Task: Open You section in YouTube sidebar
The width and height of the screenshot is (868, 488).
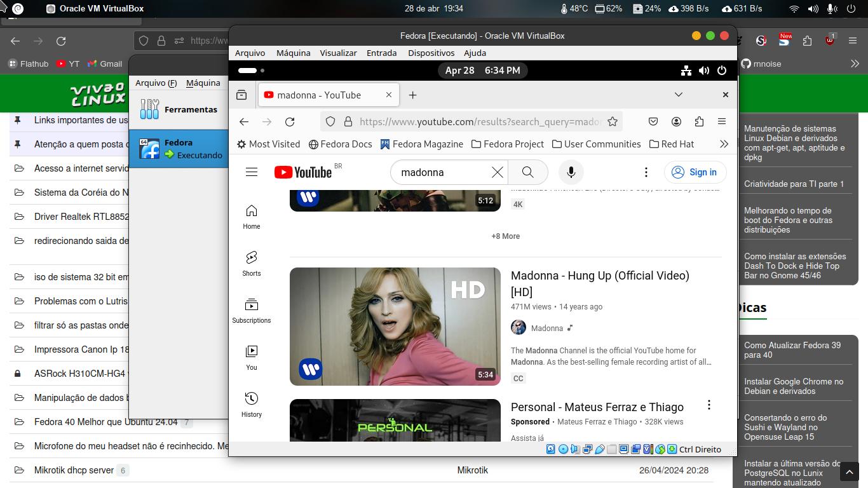Action: [252, 358]
